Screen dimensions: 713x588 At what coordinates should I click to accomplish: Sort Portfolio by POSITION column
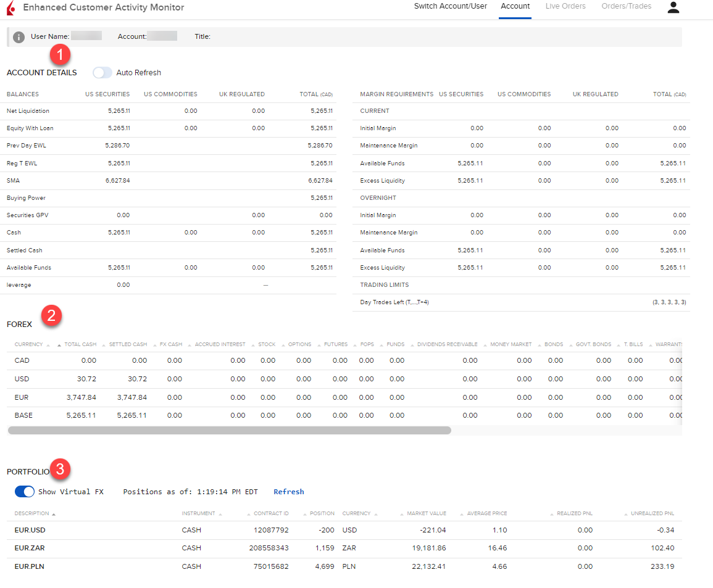[x=322, y=513]
